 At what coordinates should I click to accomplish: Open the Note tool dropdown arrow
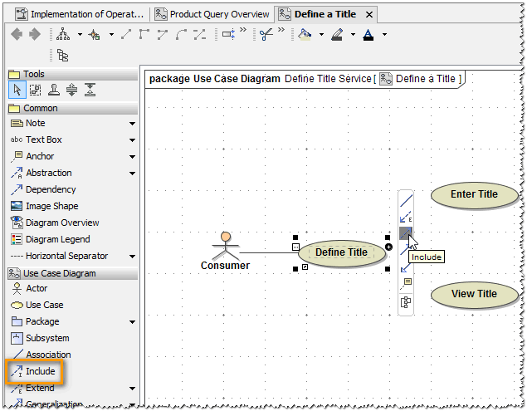[x=132, y=124]
